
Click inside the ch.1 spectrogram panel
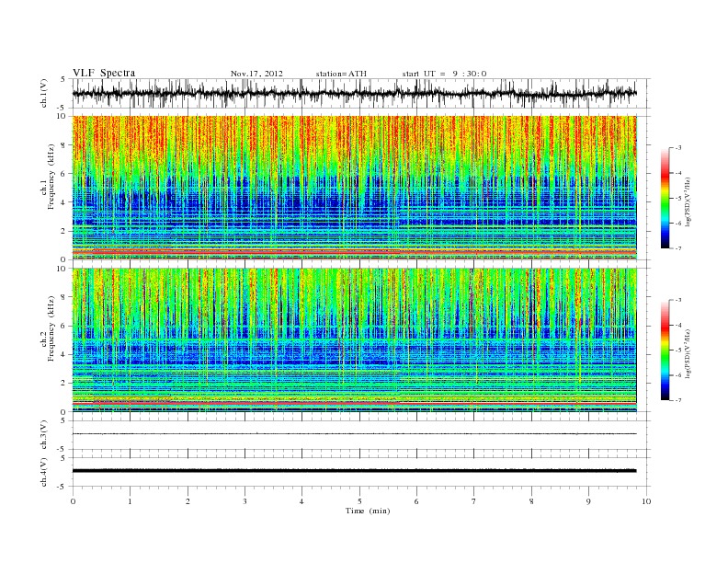point(354,188)
